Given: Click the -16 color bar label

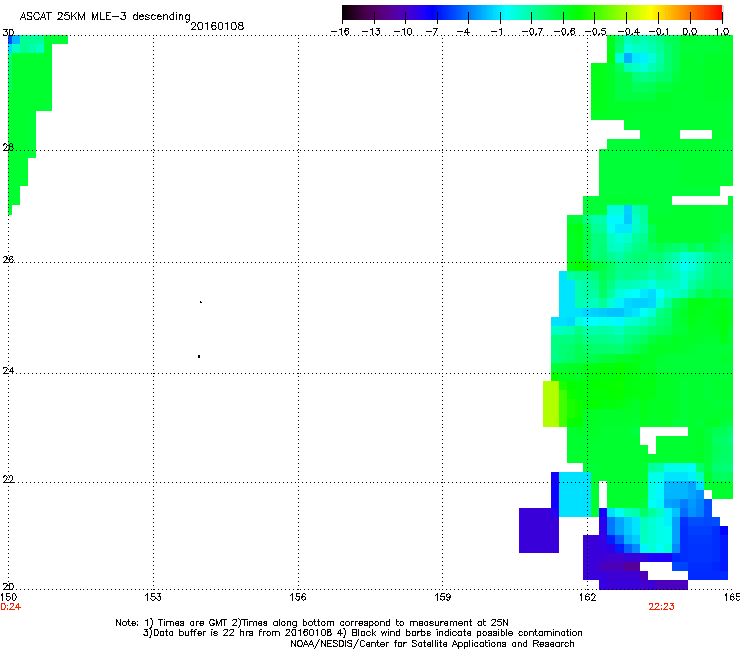Looking at the screenshot, I should click(x=340, y=32).
